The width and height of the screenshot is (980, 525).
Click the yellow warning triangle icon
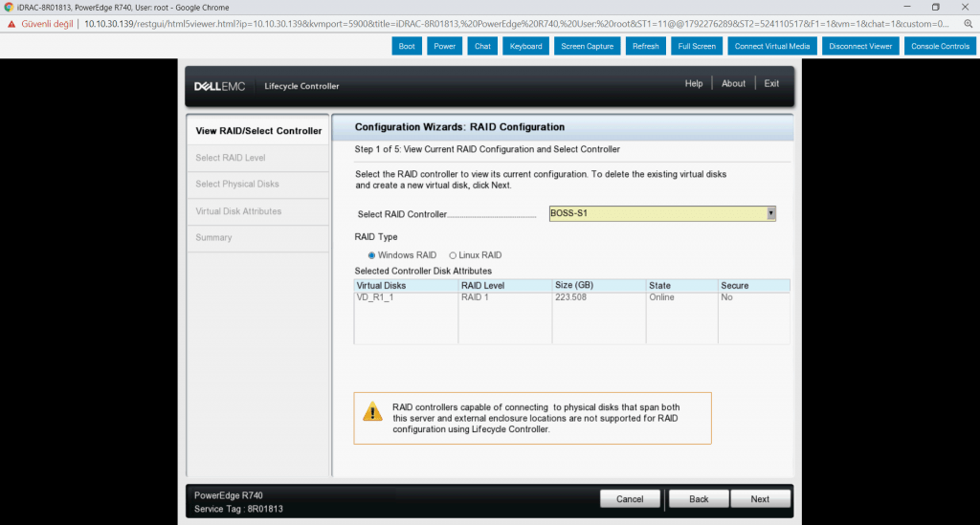[x=372, y=413]
